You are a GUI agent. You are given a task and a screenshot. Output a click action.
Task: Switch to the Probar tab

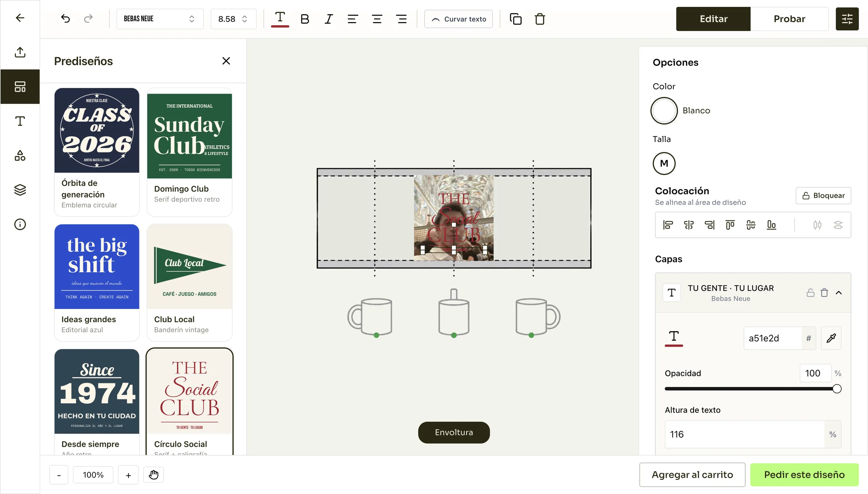click(789, 19)
